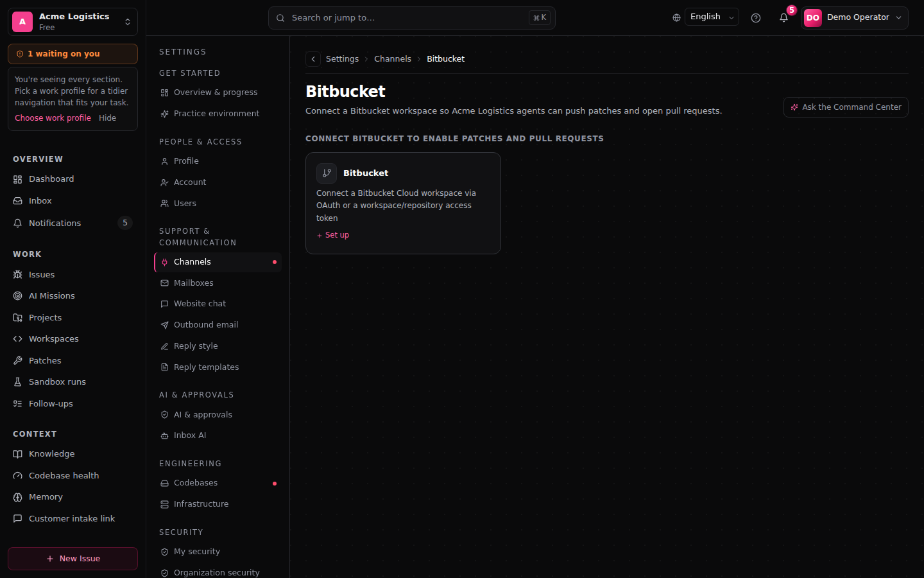Click the Codebases drive icon
Screen dimensions: 924x578
pyautogui.click(x=165, y=483)
